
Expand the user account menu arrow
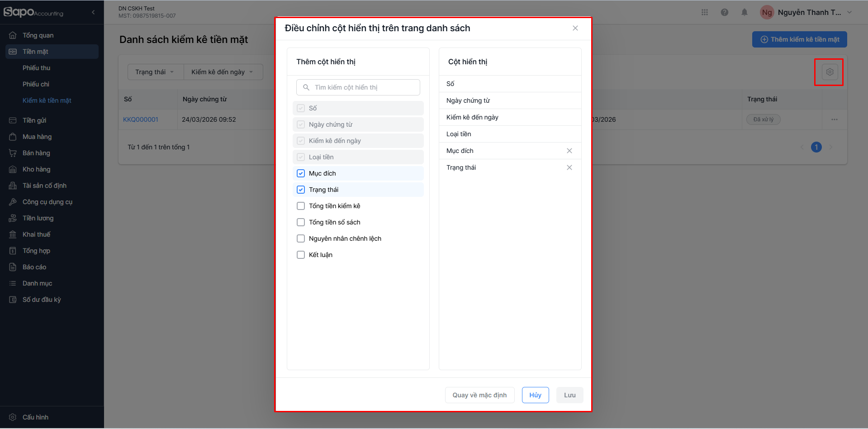pyautogui.click(x=849, y=12)
